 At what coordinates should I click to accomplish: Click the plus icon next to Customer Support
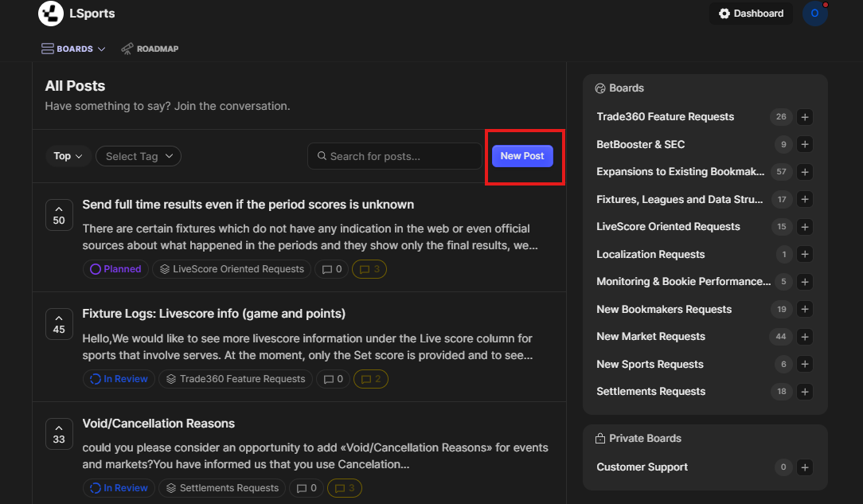pos(805,467)
